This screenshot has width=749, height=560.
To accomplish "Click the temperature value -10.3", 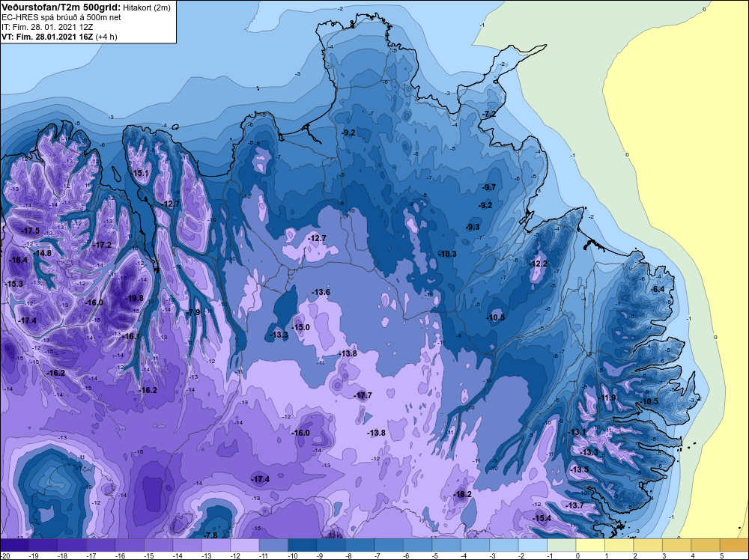I will point(447,254).
